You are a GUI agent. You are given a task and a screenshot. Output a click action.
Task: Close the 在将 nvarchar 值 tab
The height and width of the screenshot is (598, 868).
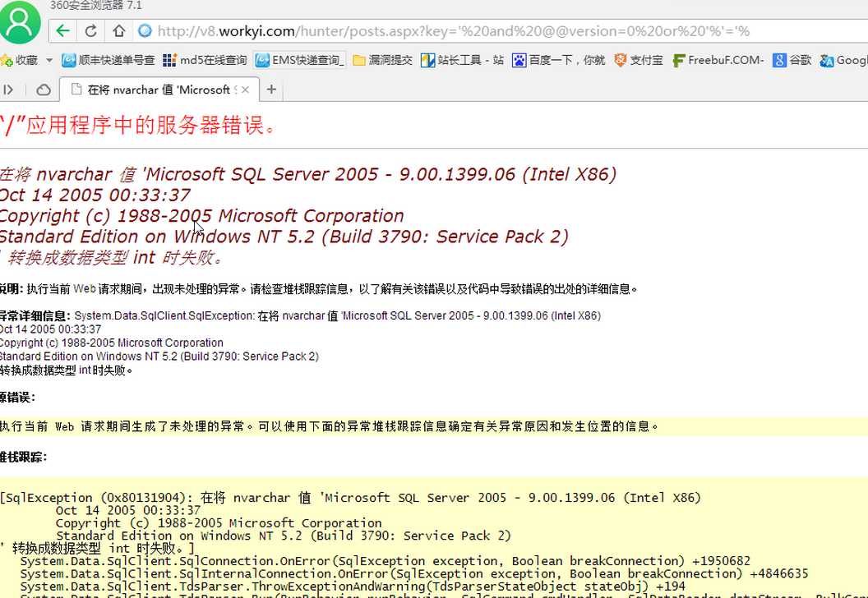tap(245, 90)
